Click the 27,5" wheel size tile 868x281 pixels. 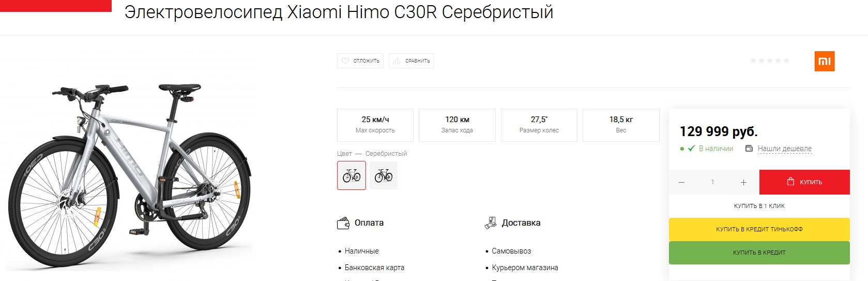539,125
